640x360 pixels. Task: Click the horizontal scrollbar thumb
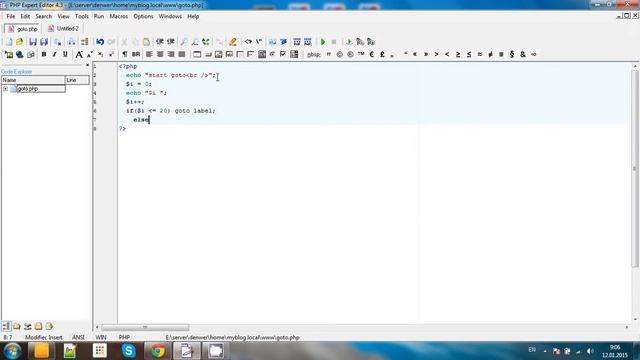(145, 327)
